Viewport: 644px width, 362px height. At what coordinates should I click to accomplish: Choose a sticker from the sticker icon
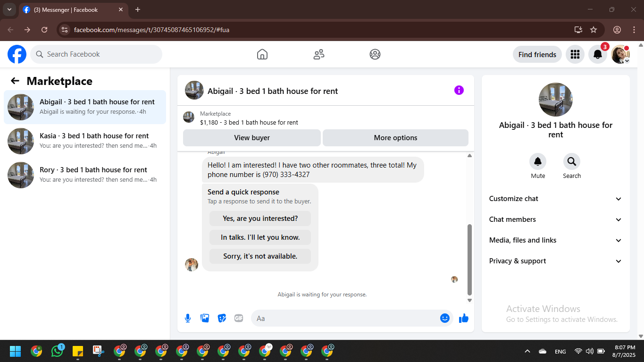pos(222,318)
